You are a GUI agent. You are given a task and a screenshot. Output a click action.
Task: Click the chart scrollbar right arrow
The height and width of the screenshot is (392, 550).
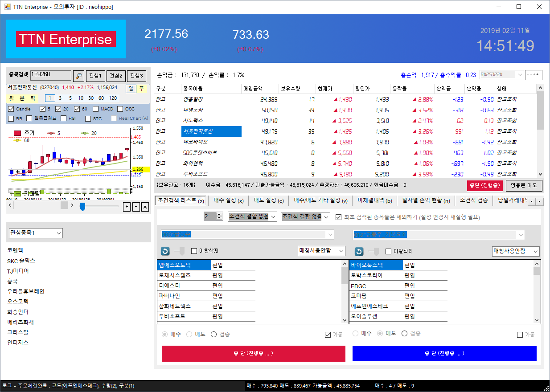pos(71,205)
